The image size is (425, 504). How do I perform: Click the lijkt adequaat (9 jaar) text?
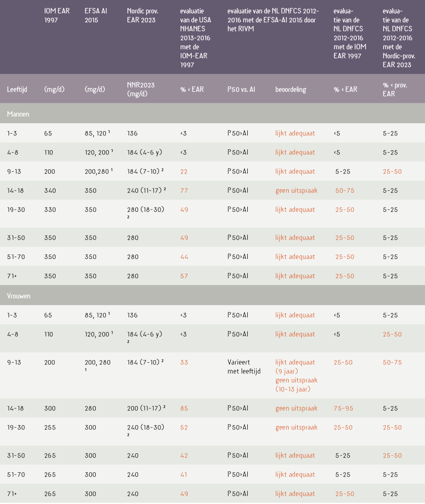click(x=295, y=367)
